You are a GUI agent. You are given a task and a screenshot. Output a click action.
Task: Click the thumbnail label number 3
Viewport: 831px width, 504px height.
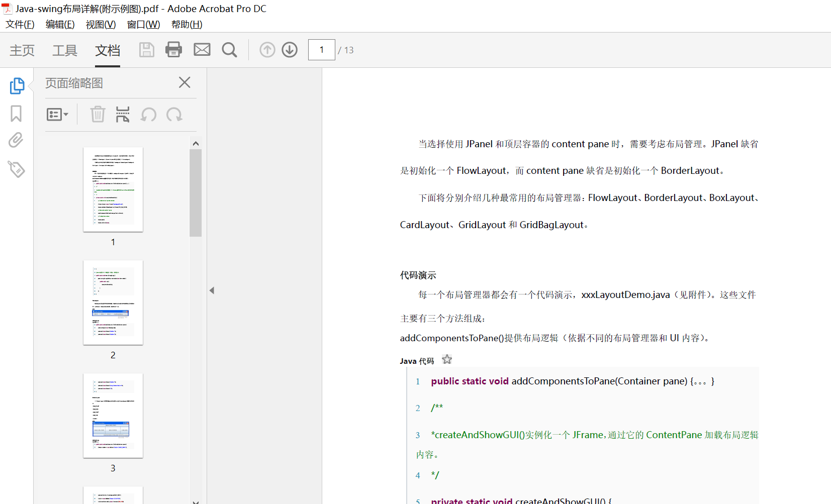pyautogui.click(x=113, y=468)
